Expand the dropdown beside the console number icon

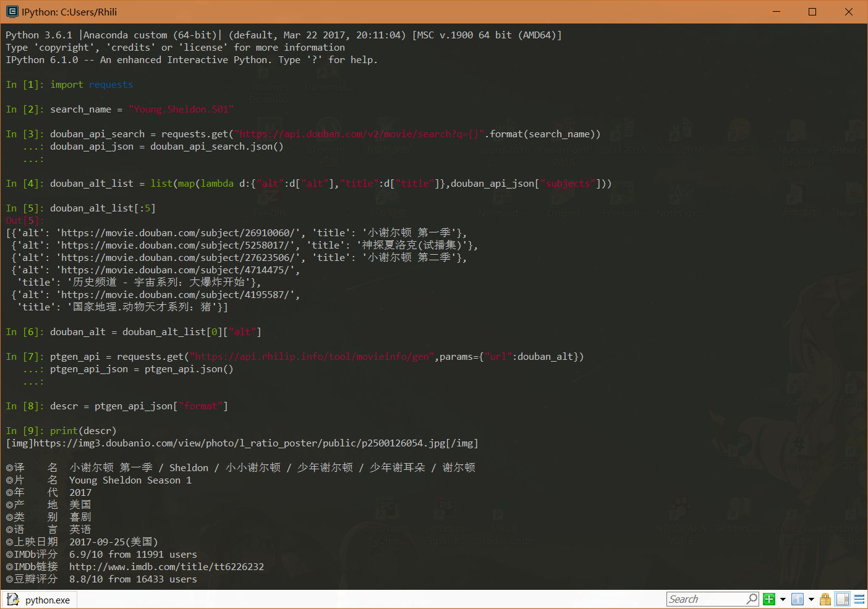click(x=811, y=599)
